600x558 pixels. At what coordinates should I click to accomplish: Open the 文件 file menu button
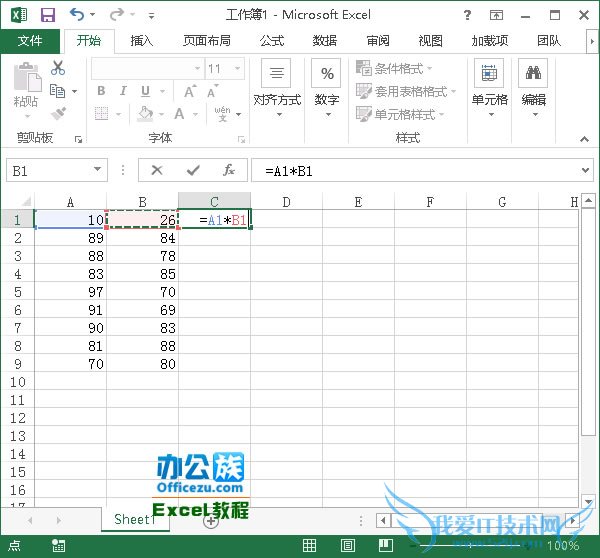coord(30,41)
